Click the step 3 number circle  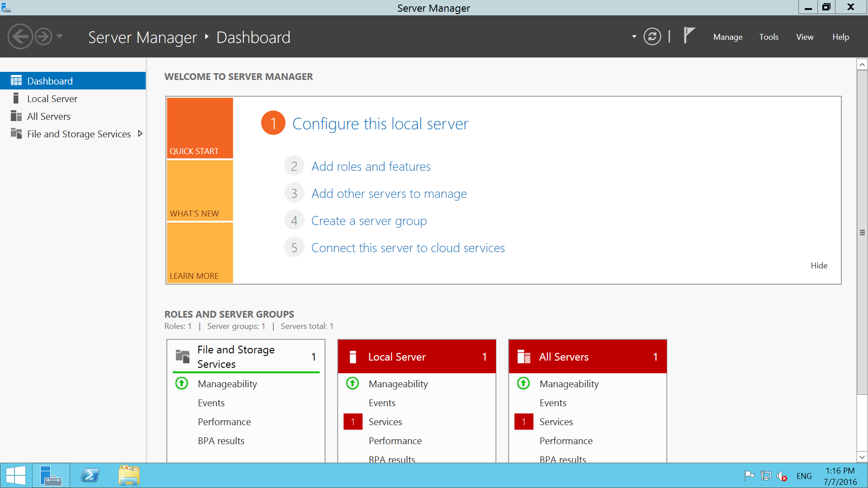click(294, 193)
